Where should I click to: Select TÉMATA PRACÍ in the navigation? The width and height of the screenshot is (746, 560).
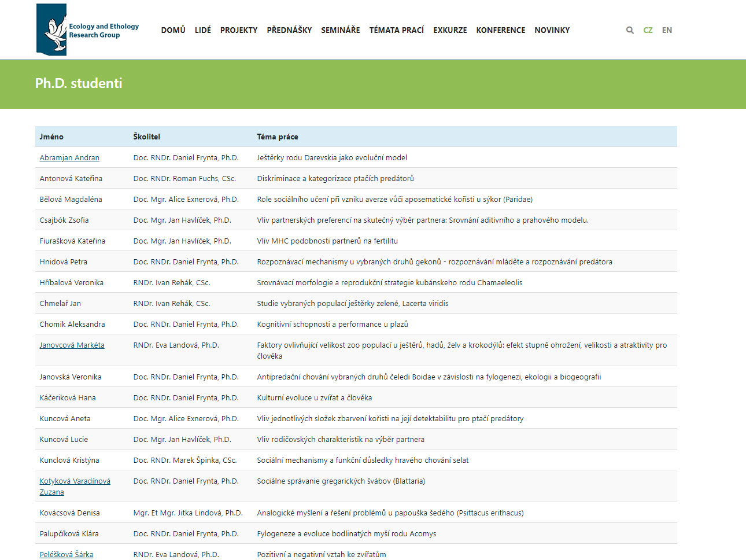pos(397,30)
